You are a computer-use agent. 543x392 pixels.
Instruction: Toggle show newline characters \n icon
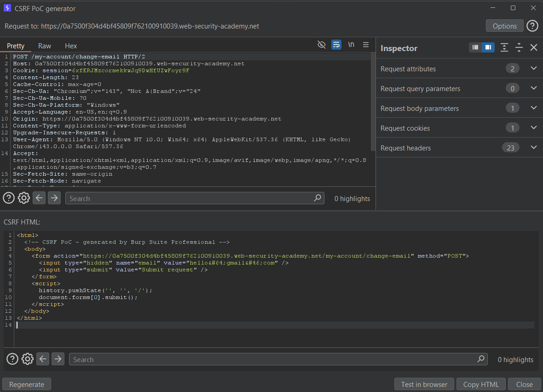click(x=351, y=45)
